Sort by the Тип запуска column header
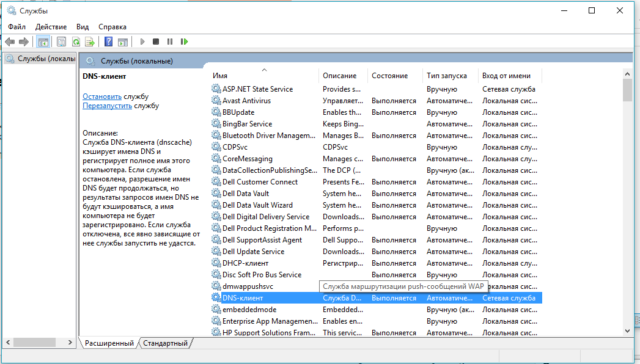The width and height of the screenshot is (640, 364). [x=451, y=75]
